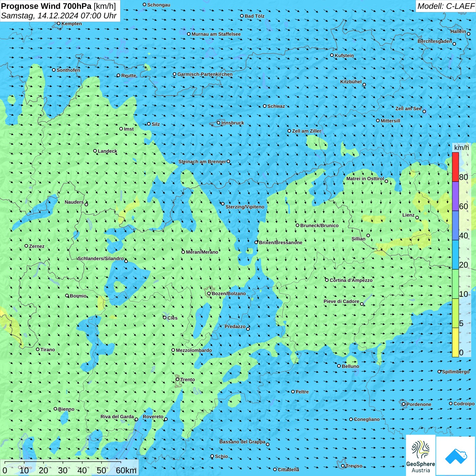Click the Zell am See label
Image resolution: width=476 pixels, height=476 pixels.
point(408,108)
